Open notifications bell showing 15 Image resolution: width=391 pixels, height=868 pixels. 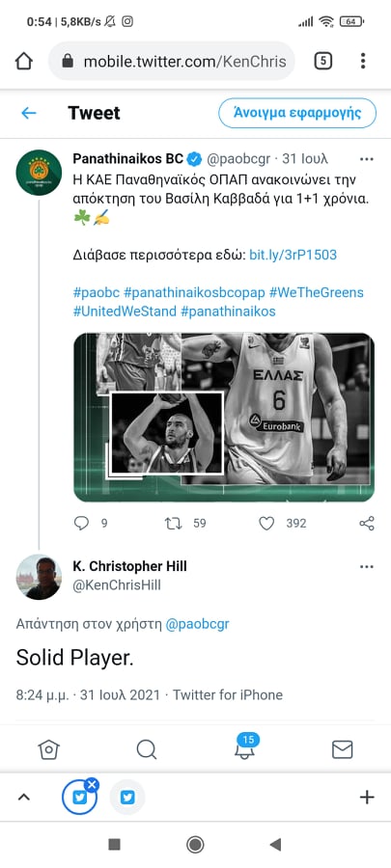244,747
